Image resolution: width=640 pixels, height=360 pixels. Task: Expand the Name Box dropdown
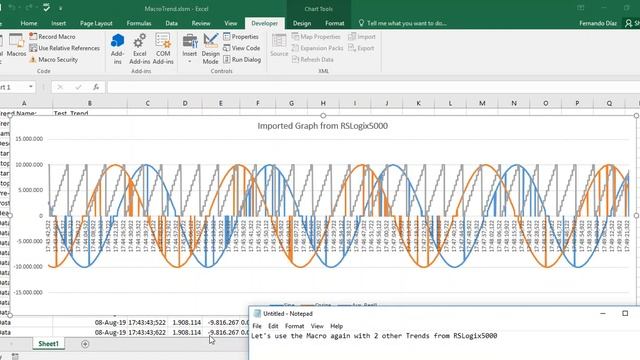pos(31,87)
